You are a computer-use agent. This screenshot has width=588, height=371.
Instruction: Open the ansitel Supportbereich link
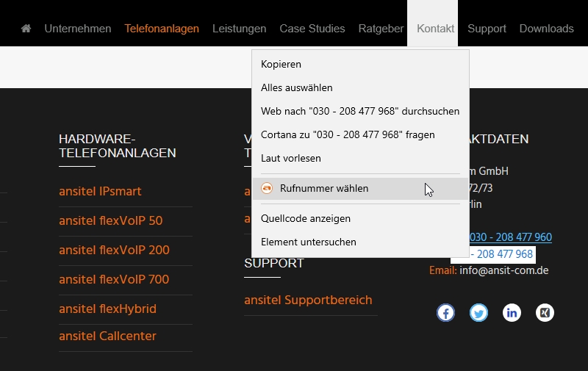[x=308, y=300]
